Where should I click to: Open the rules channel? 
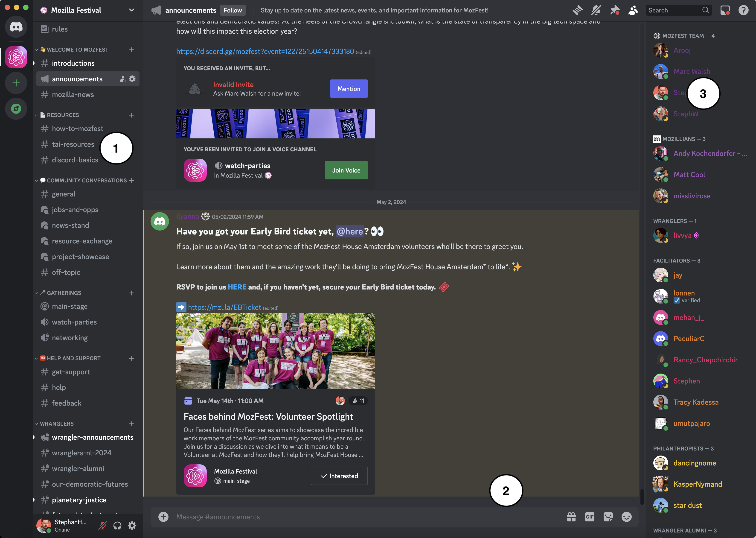tap(88, 29)
